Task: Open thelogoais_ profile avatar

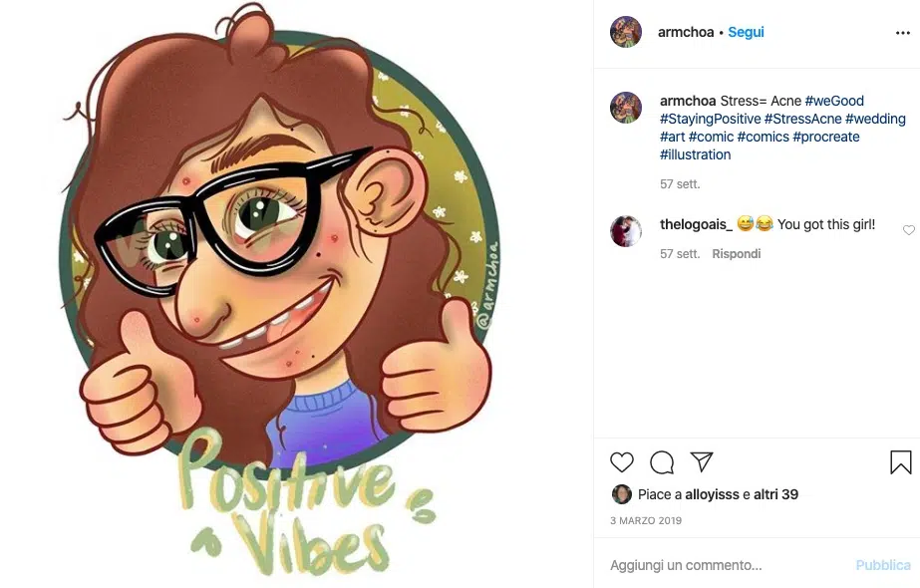Action: pyautogui.click(x=626, y=230)
